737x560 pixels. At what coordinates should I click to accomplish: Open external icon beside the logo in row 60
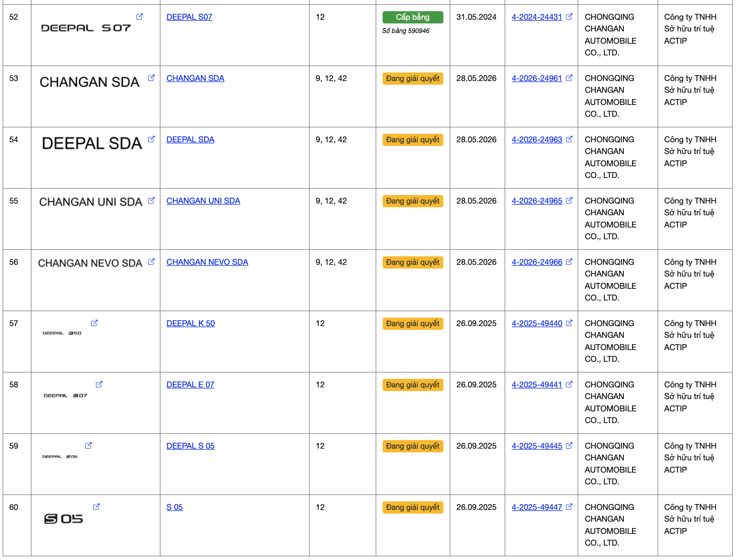point(96,507)
